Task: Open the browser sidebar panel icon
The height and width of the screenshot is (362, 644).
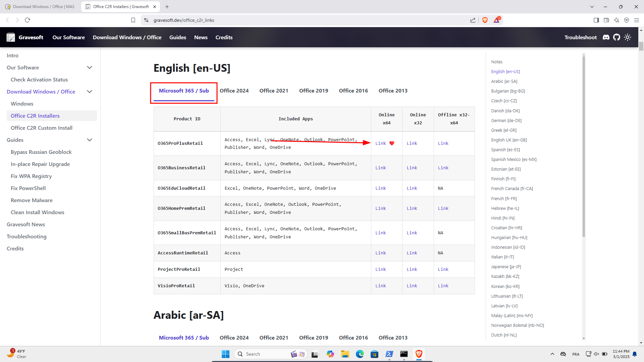Action: point(596,20)
